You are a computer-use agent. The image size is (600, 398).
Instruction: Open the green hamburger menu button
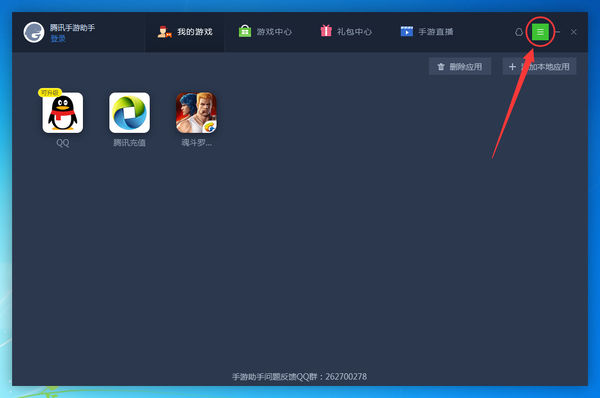(x=540, y=32)
